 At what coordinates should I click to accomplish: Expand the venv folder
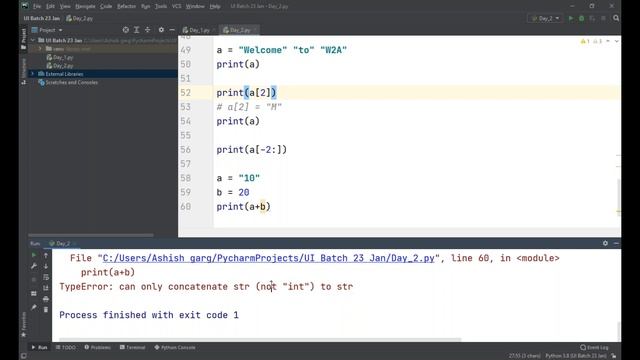(x=40, y=49)
